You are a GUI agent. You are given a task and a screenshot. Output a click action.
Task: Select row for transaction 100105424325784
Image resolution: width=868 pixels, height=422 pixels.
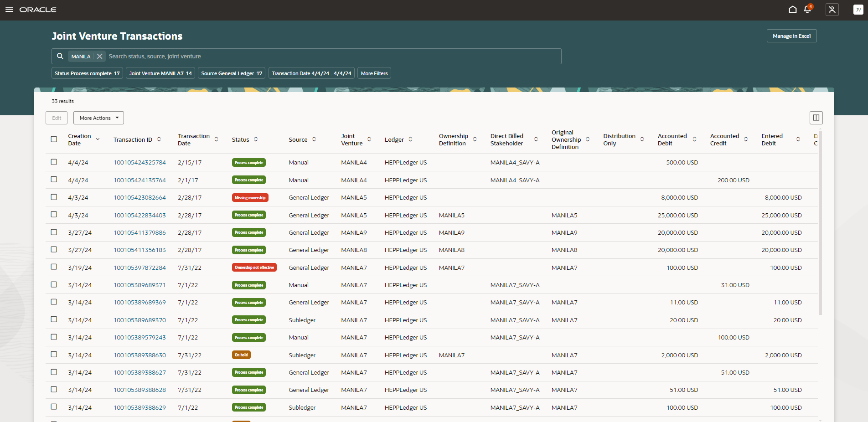pos(54,162)
